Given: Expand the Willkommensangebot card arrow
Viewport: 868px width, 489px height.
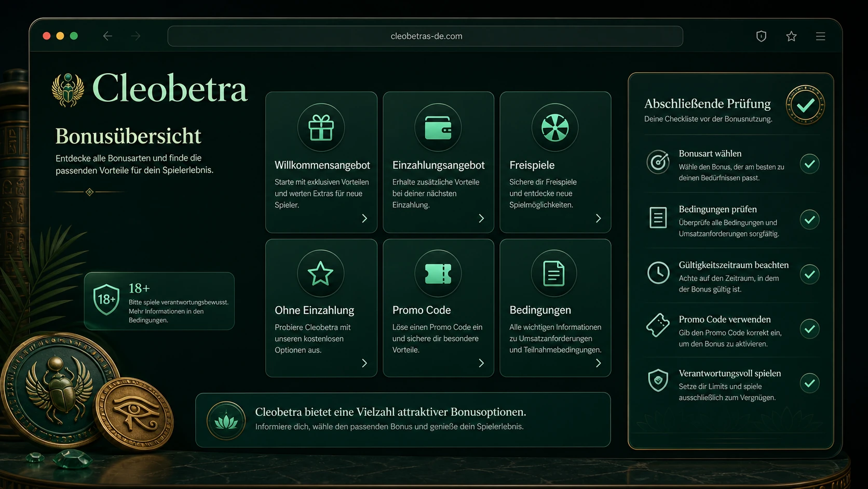Looking at the screenshot, I should click(364, 218).
